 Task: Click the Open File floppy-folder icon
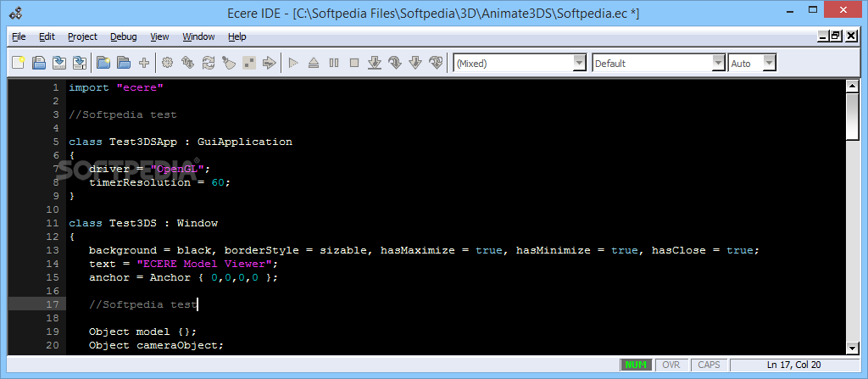pos(39,63)
